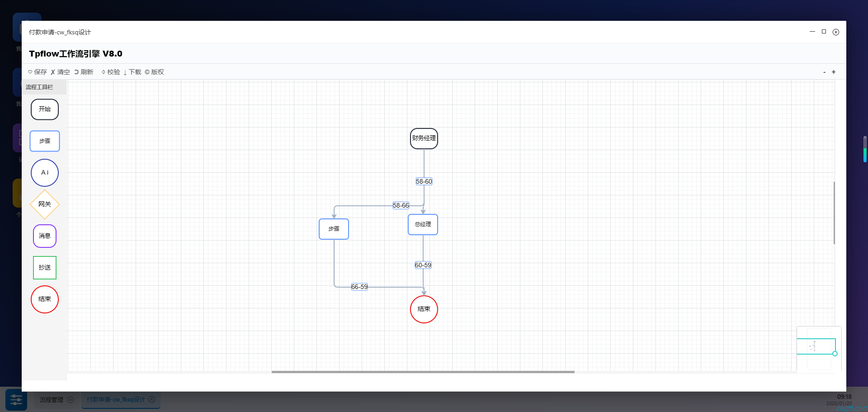Clear the canvas with 清空
This screenshot has height=412, width=868.
[61, 72]
